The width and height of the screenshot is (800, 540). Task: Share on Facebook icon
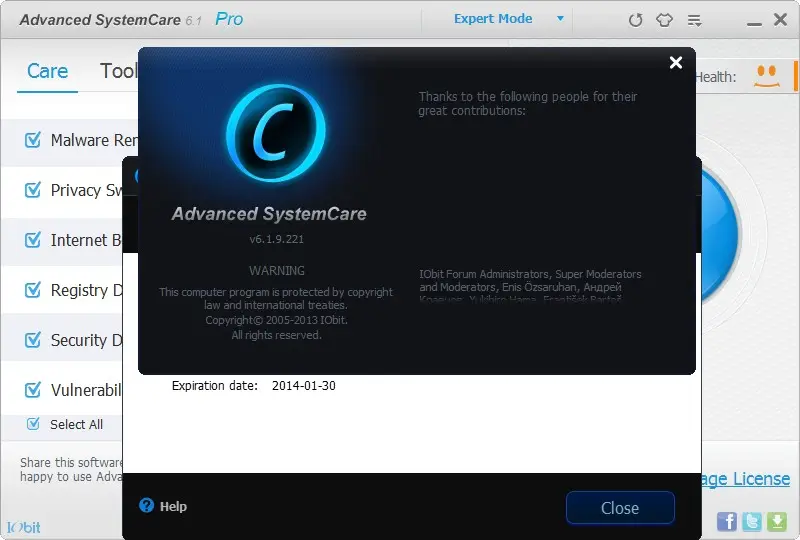[727, 521]
